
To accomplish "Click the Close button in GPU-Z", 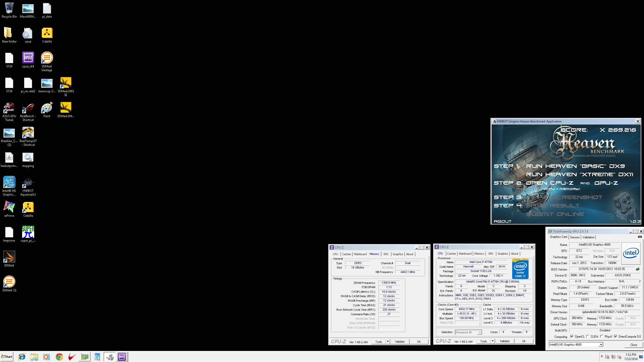I will 633,345.
